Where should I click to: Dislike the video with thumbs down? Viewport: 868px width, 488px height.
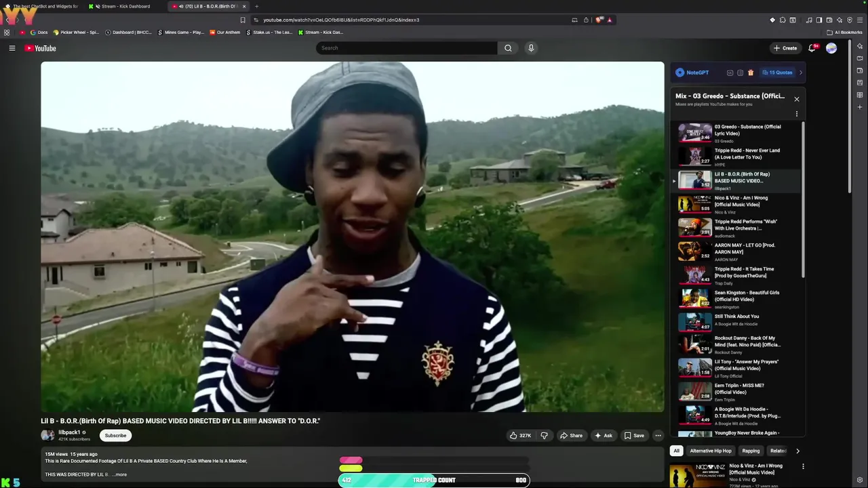544,436
